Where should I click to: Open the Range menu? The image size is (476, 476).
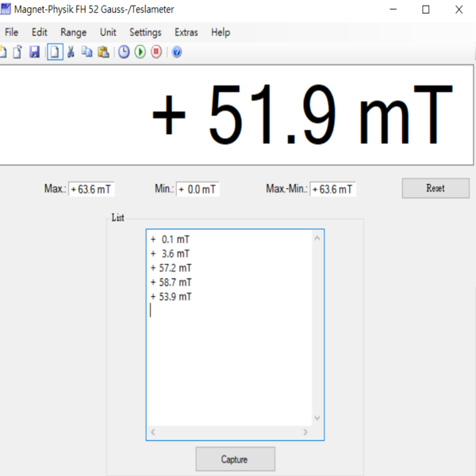(x=73, y=33)
